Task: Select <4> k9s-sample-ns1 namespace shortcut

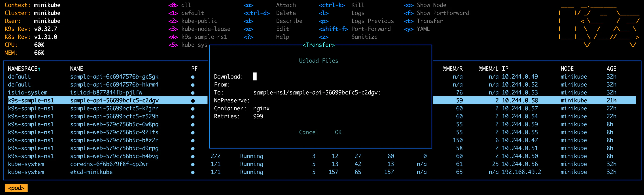Action: (x=197, y=37)
